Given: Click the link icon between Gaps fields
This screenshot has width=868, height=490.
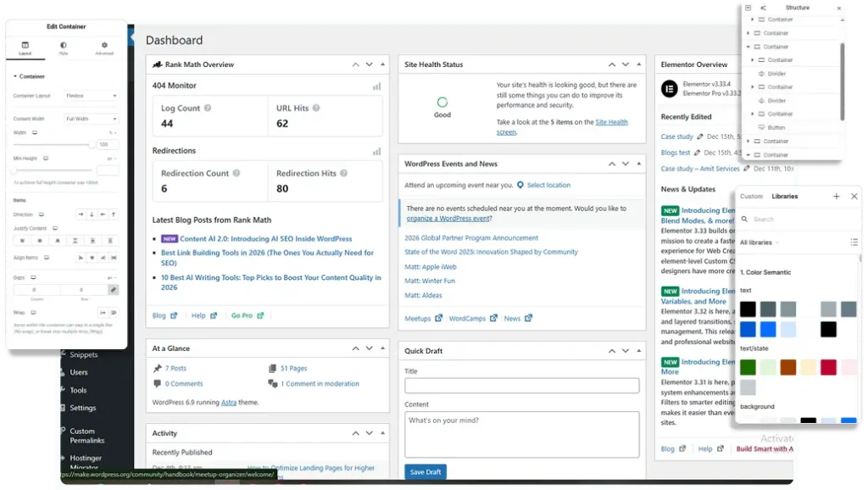Looking at the screenshot, I should point(113,290).
